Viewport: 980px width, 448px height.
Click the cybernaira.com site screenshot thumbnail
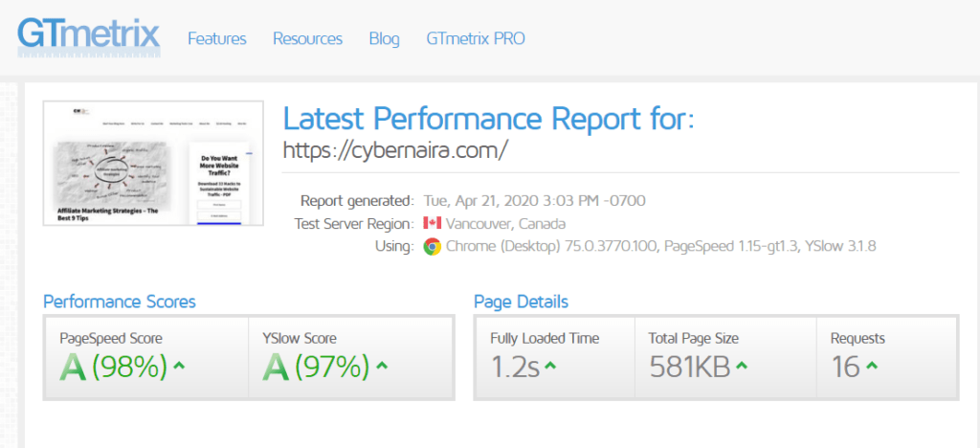pos(153,163)
